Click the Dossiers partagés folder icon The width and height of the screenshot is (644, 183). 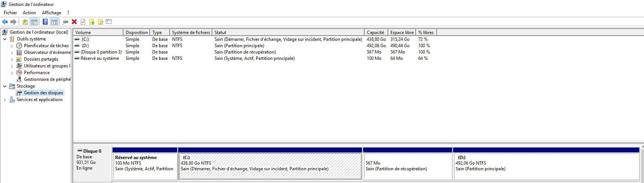tap(20, 59)
